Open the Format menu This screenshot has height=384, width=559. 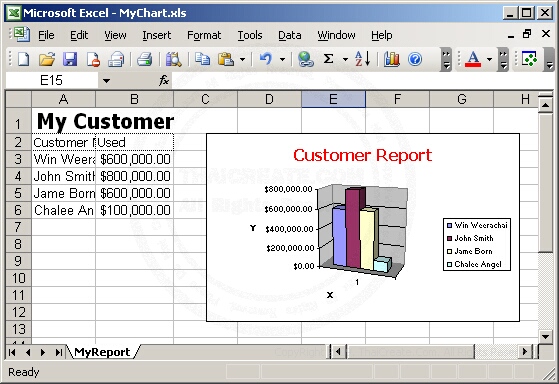(204, 35)
